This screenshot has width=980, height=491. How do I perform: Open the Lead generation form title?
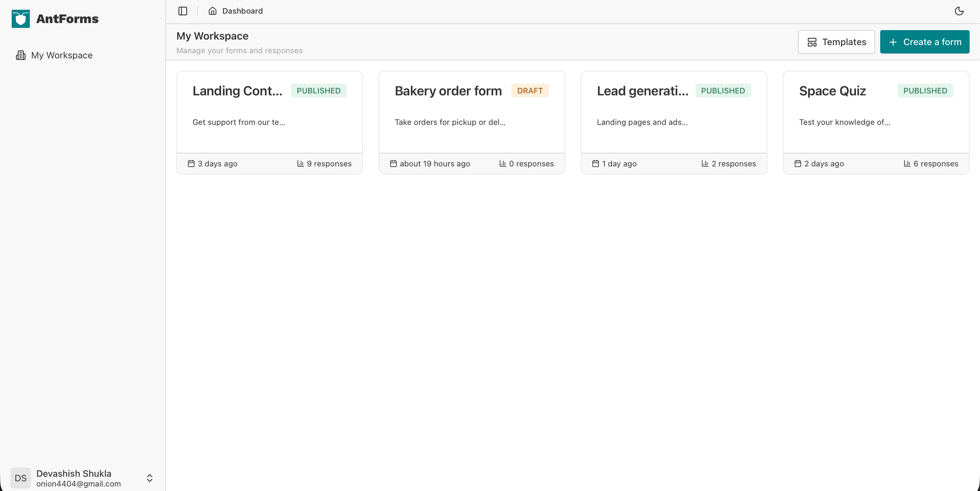click(x=642, y=91)
